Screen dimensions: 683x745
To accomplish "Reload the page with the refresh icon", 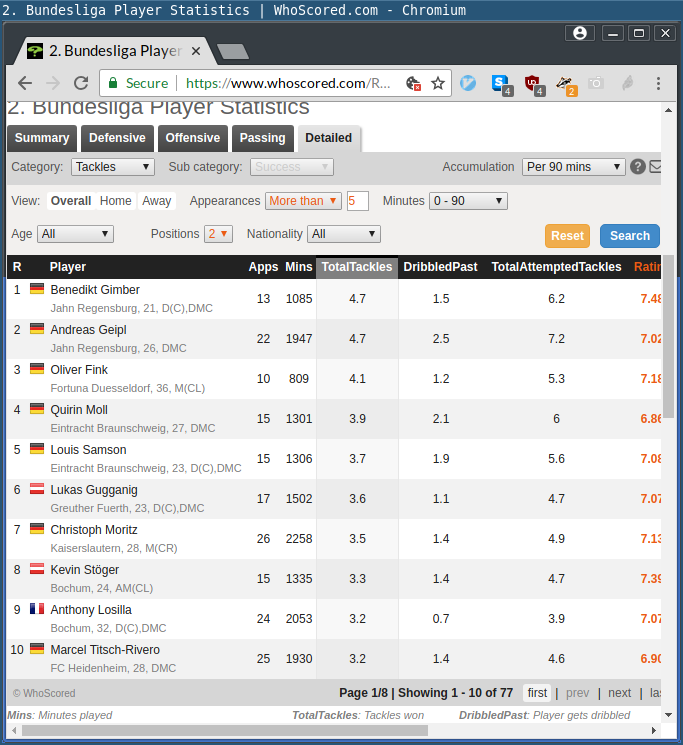I will pos(81,83).
